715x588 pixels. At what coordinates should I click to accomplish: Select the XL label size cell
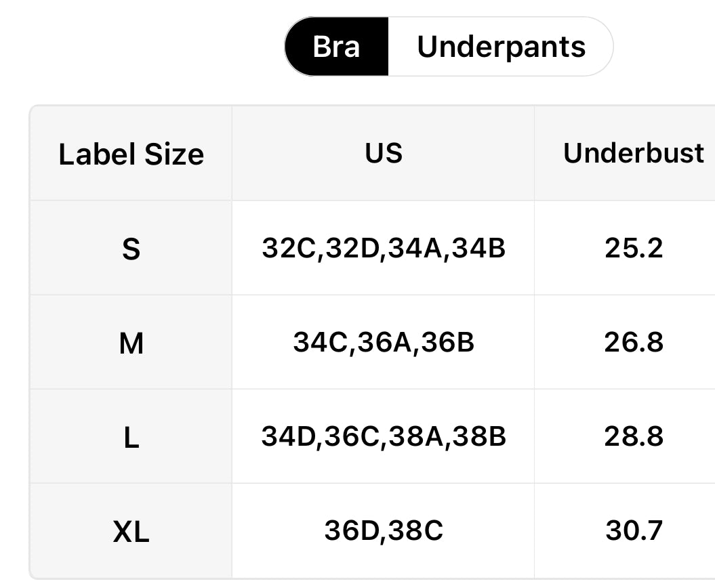pyautogui.click(x=131, y=532)
